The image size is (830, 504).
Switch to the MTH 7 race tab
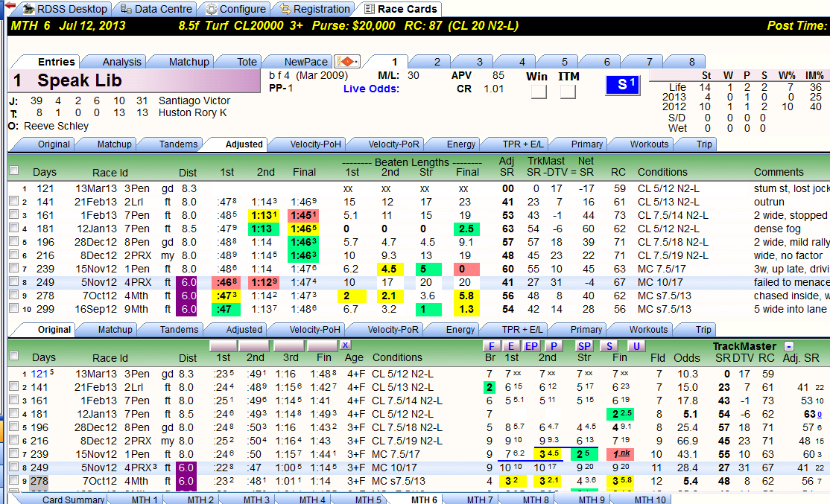480,500
